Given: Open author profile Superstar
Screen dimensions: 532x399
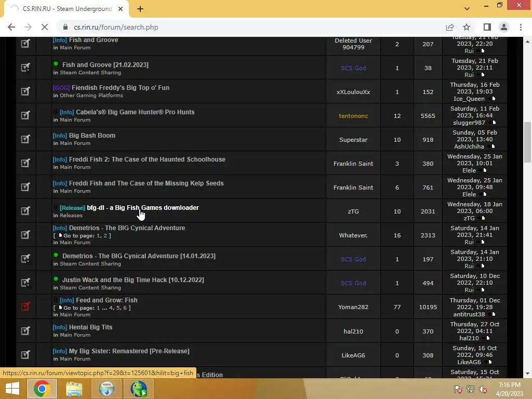Looking at the screenshot, I should tap(353, 140).
